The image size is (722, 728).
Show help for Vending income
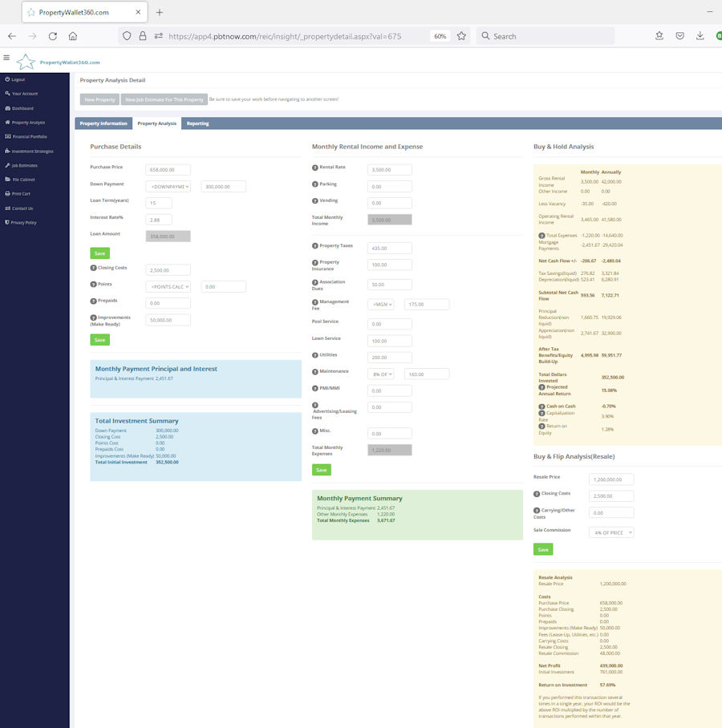tap(315, 201)
